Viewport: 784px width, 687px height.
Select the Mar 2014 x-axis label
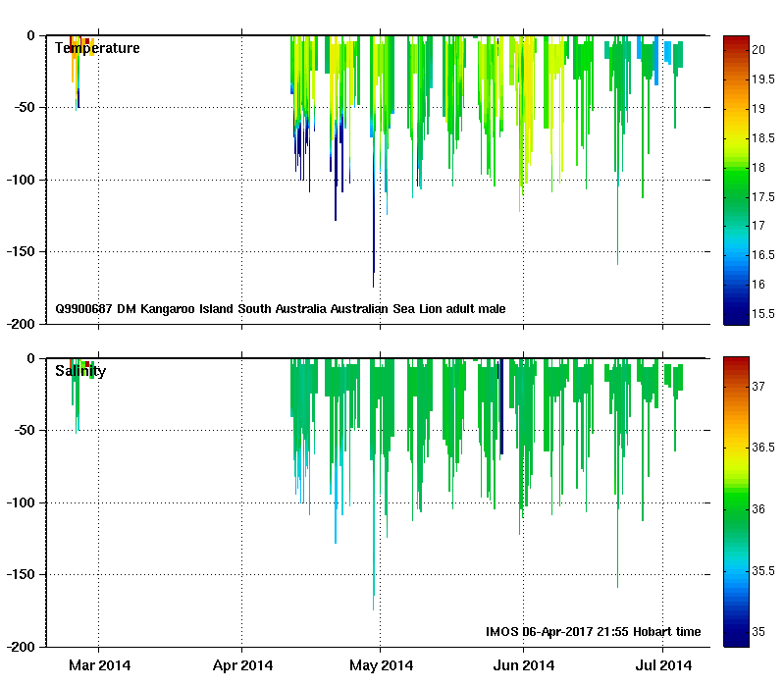[x=99, y=665]
